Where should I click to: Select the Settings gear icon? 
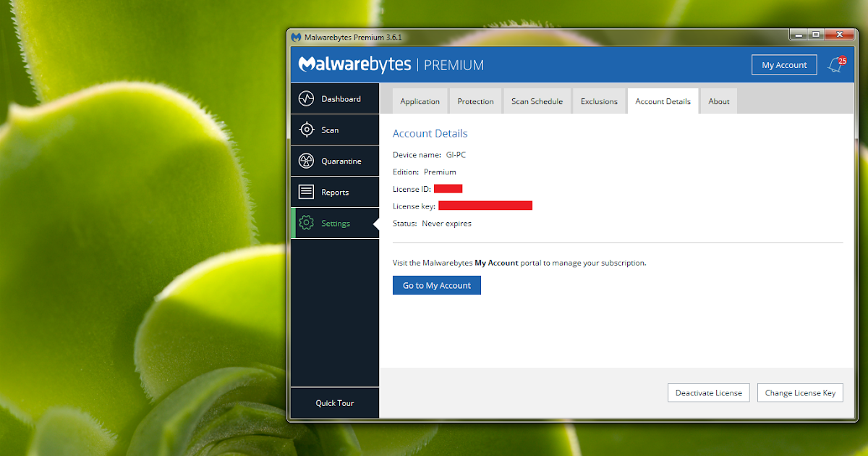(306, 223)
